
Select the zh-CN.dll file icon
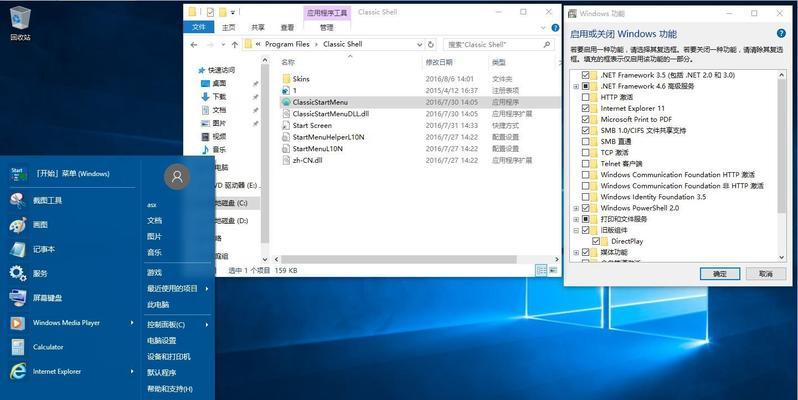(286, 160)
